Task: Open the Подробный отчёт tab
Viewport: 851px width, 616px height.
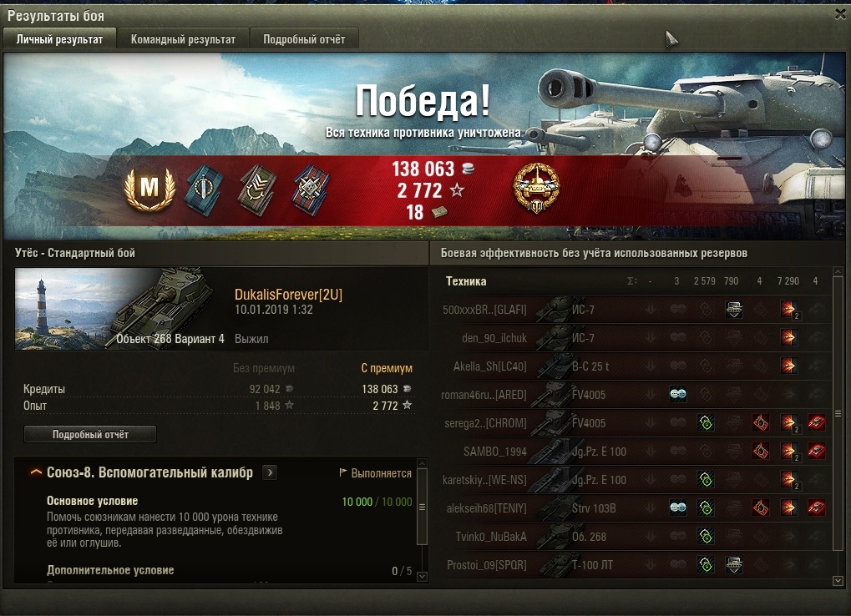Action: 304,39
